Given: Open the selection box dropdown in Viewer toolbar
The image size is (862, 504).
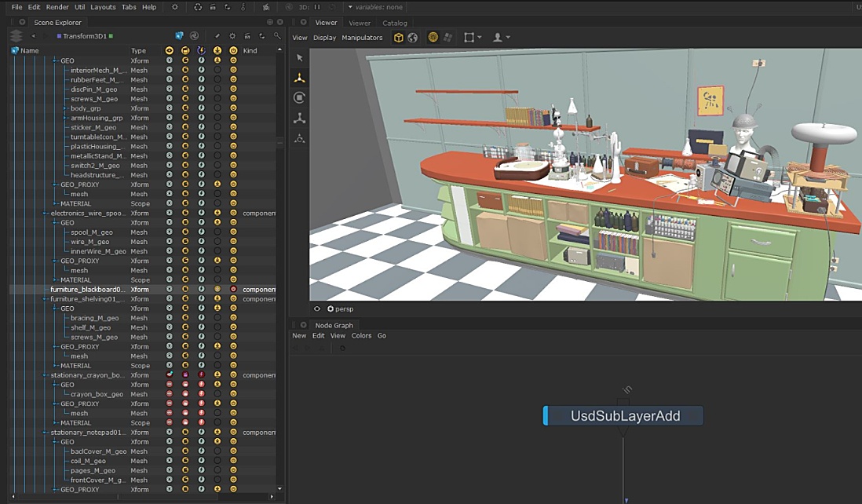Looking at the screenshot, I should [x=473, y=38].
